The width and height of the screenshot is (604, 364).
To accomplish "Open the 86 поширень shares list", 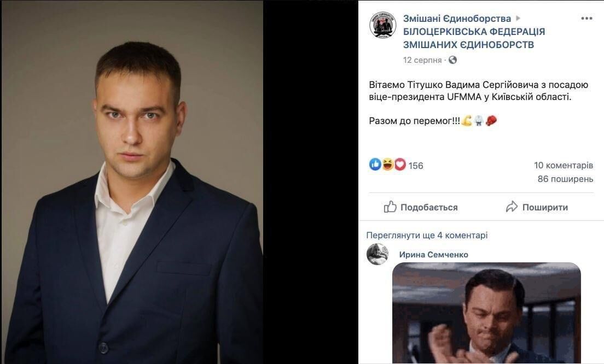I will click(565, 179).
